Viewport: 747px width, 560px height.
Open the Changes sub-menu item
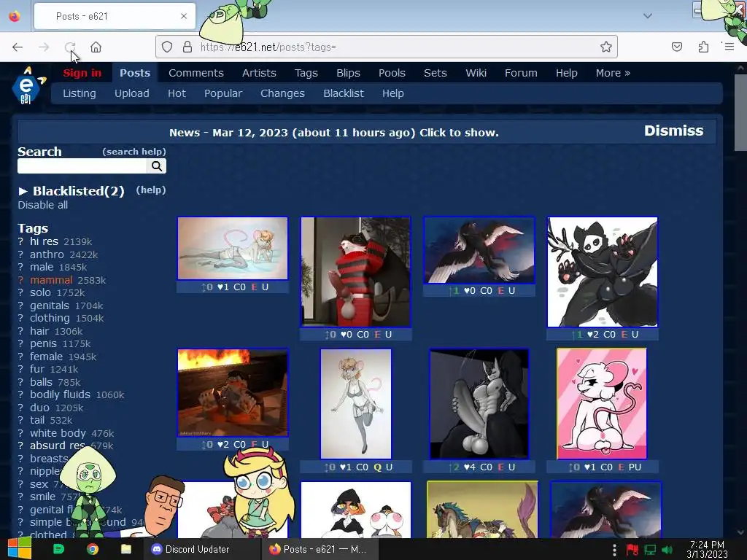tap(282, 93)
